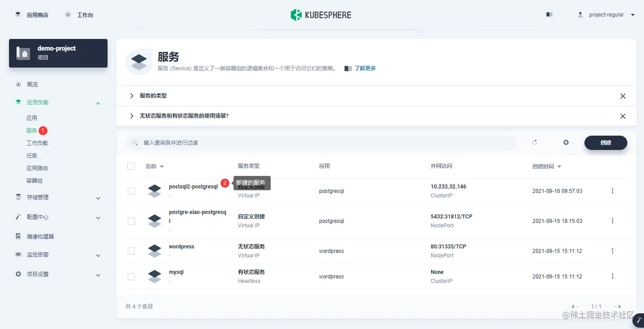
Task: Click the 存储管理 storage icon
Action: [18, 197]
